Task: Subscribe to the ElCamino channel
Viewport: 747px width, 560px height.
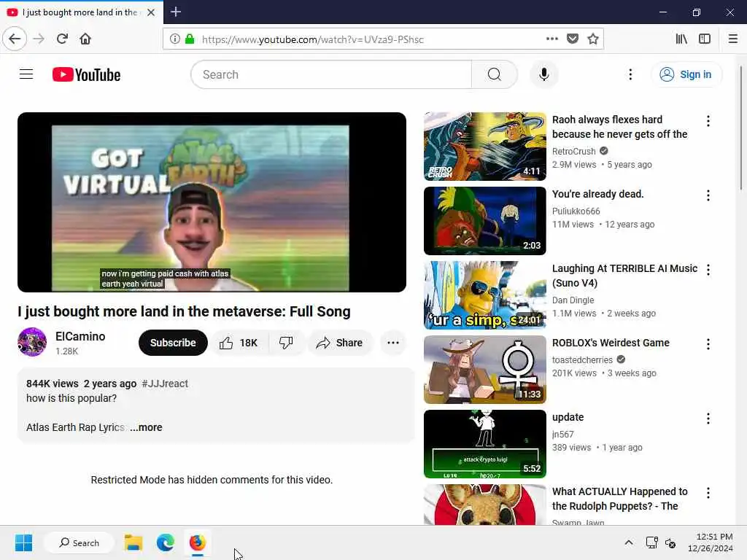Action: (173, 343)
